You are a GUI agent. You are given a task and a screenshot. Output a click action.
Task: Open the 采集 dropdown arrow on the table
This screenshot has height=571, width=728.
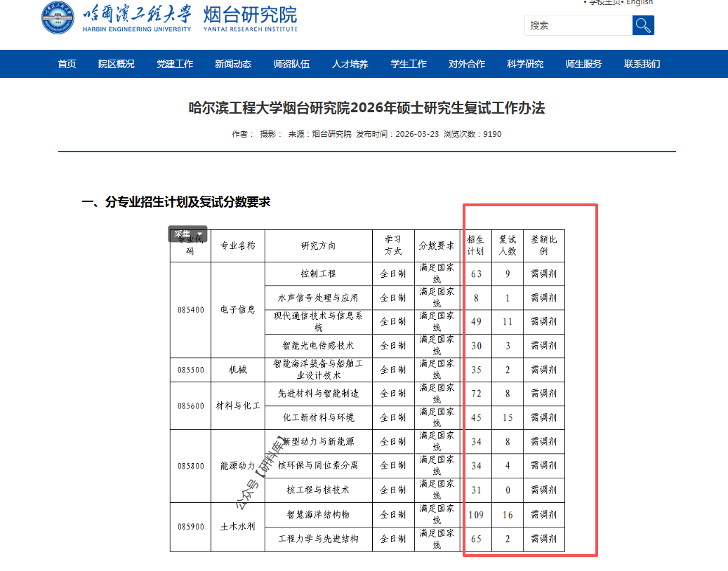tap(200, 234)
